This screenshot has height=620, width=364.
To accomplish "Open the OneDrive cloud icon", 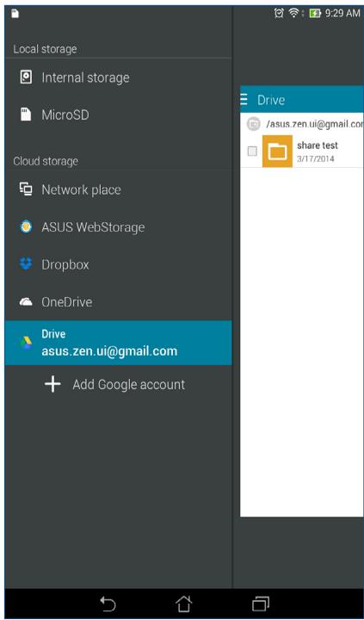I will 26,302.
